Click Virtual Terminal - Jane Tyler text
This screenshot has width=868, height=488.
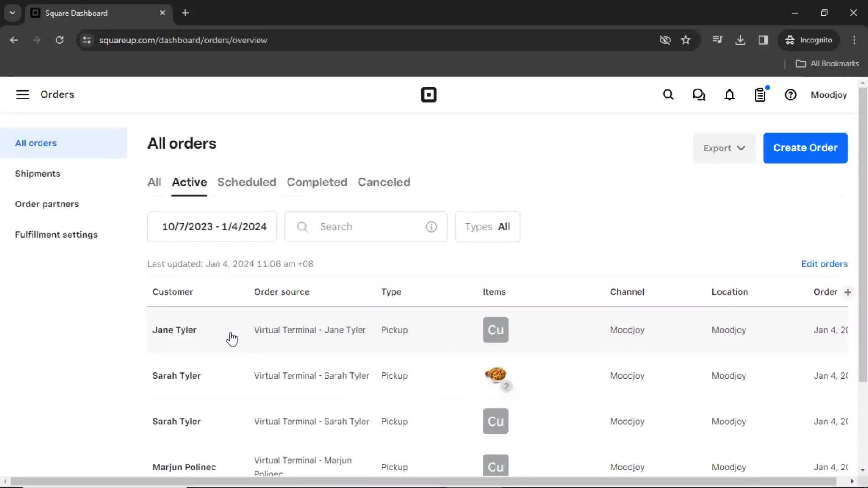point(310,330)
